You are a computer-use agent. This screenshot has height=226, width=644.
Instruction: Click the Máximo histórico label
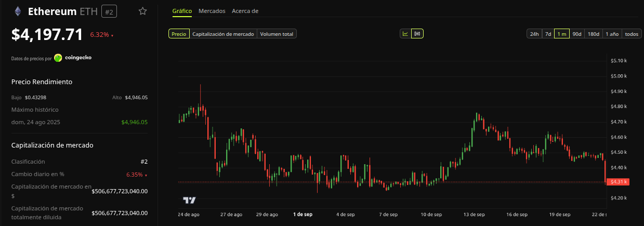(x=35, y=110)
